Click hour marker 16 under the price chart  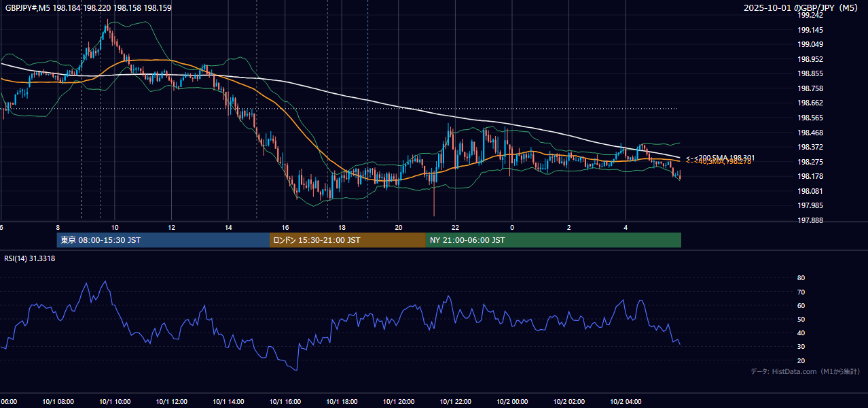[285, 227]
